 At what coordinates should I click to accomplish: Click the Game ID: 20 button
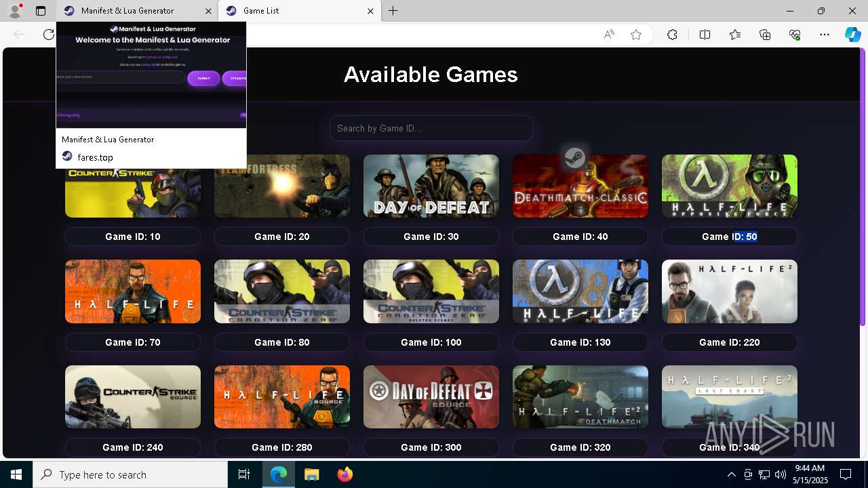coord(282,237)
